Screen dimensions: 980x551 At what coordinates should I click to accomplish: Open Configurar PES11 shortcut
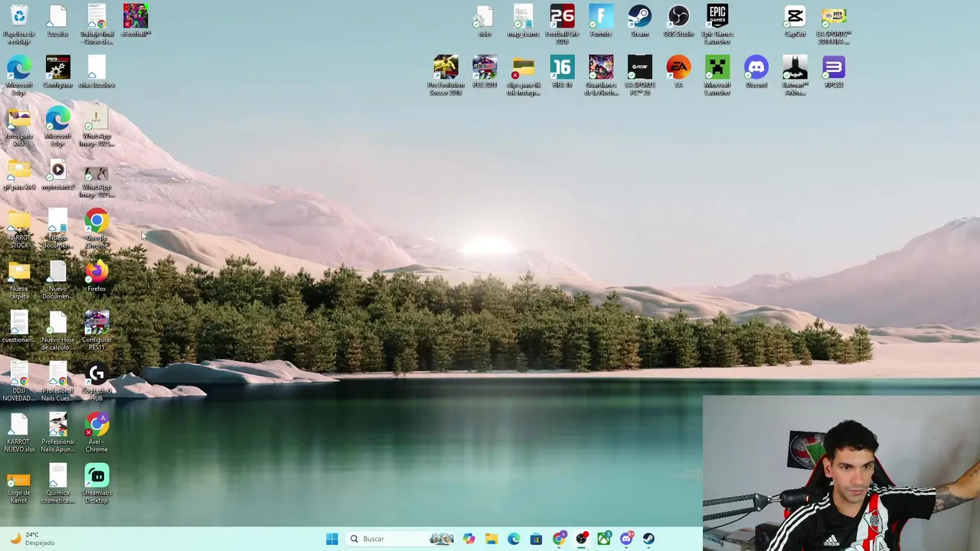click(x=96, y=331)
